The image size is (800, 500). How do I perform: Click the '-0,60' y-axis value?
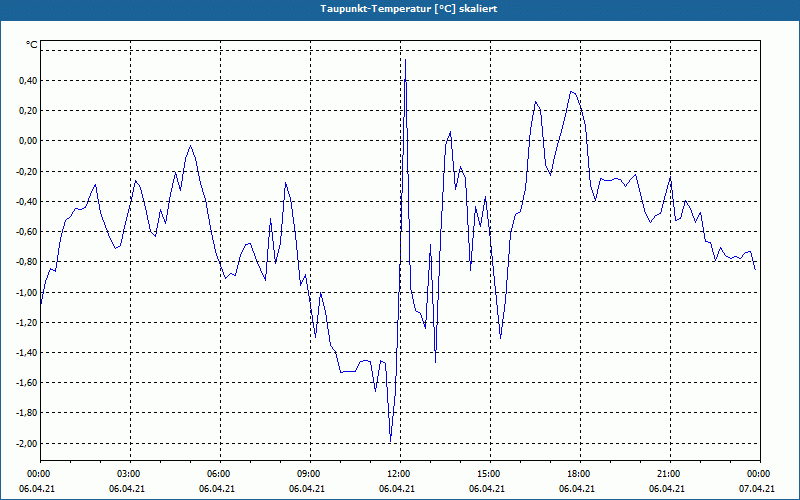[27, 232]
